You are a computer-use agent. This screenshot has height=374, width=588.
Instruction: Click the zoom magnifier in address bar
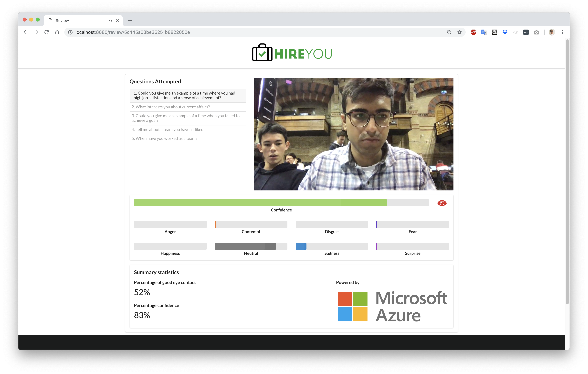tap(449, 32)
